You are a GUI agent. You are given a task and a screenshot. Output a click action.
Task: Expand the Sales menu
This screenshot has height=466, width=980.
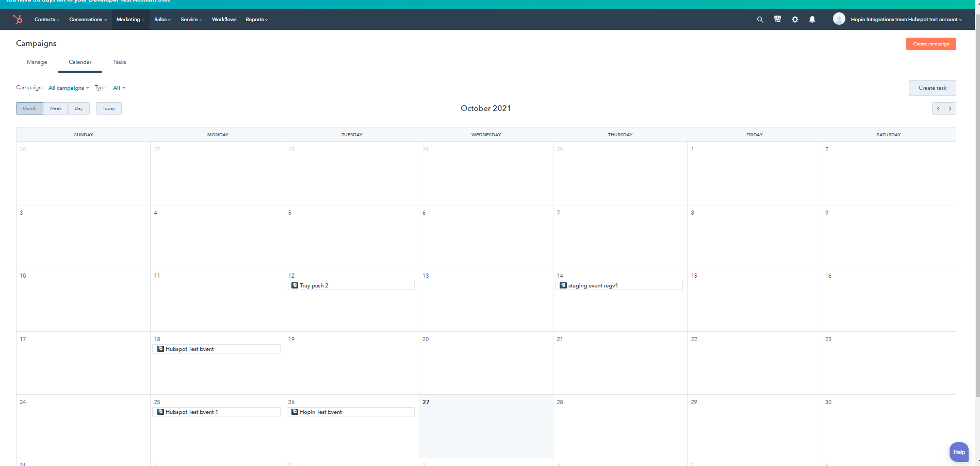click(x=163, y=20)
